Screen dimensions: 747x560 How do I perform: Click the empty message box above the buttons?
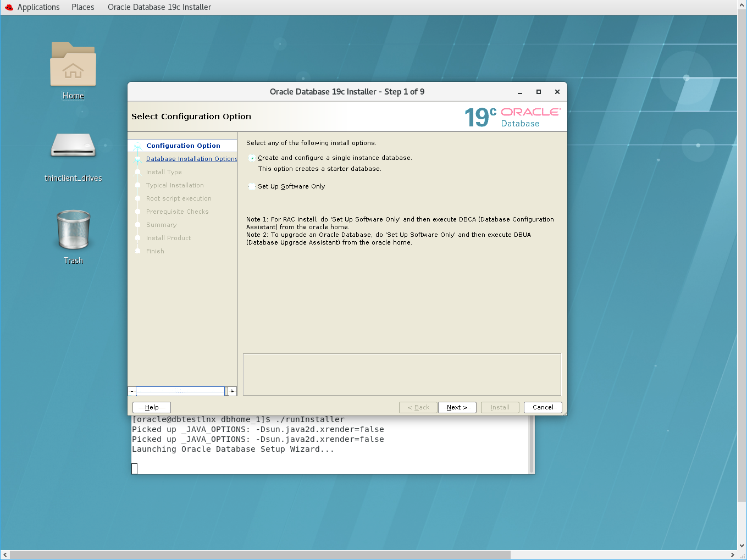[402, 374]
